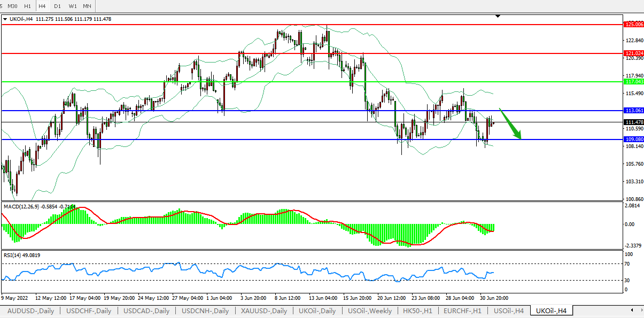Toggle the H1 timeframe button
The width and height of the screenshot is (644, 318).
click(x=27, y=6)
